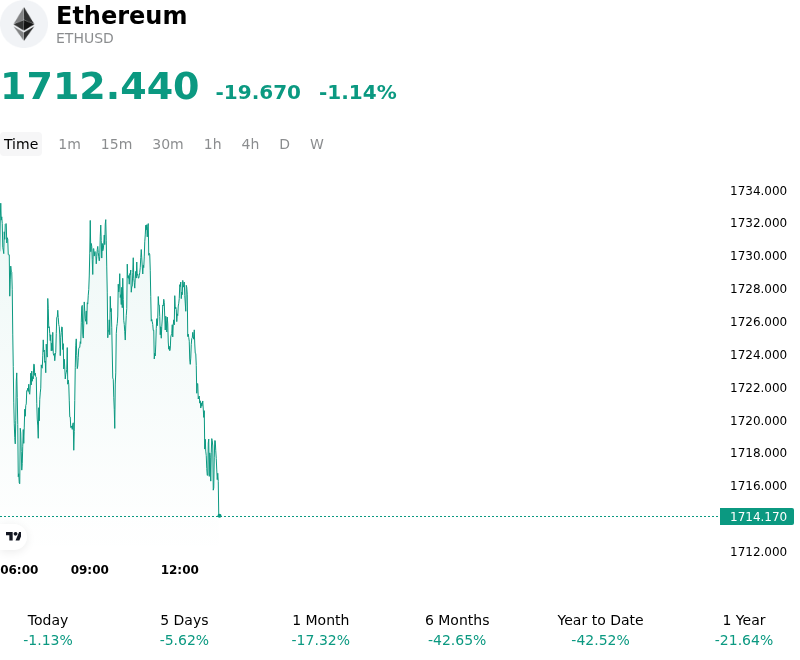The height and width of the screenshot is (660, 800).
Task: Select the 6 Months performance range
Action: [x=457, y=630]
